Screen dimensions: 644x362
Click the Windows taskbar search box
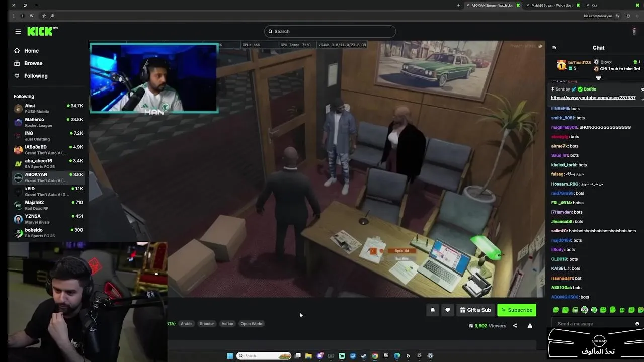[265, 356]
